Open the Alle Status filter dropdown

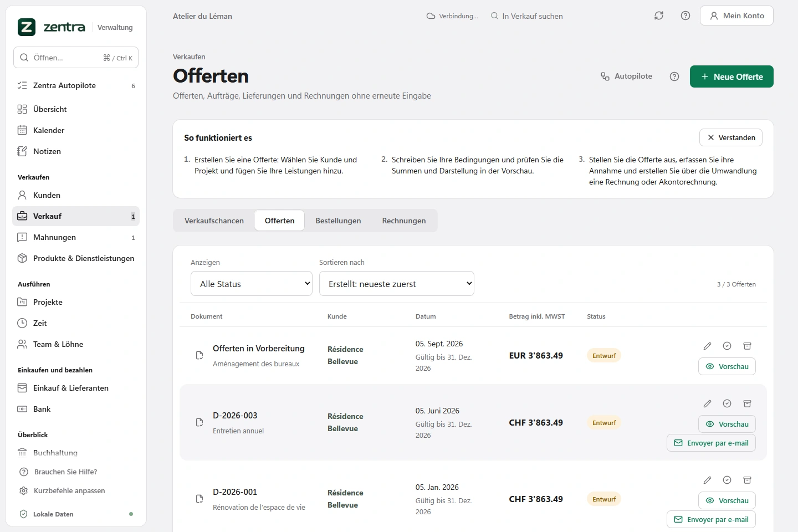[252, 284]
